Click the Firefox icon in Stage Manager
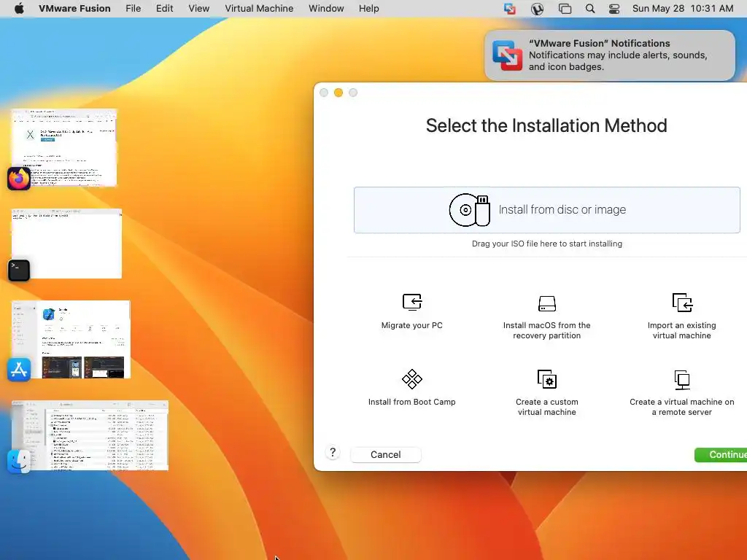The height and width of the screenshot is (560, 747). pos(19,179)
